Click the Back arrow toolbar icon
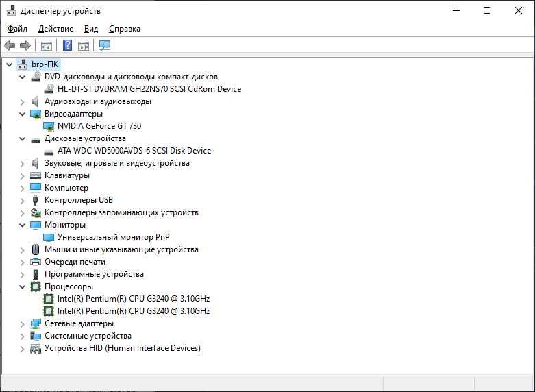This screenshot has height=392, width=535. [10, 45]
